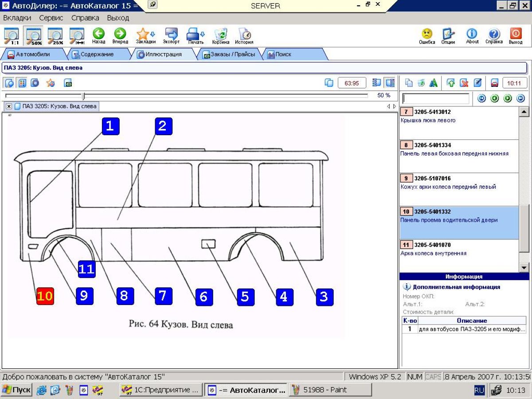Viewport: 532px width, 399px height.
Task: Open the Сервис menu
Action: tap(51, 18)
